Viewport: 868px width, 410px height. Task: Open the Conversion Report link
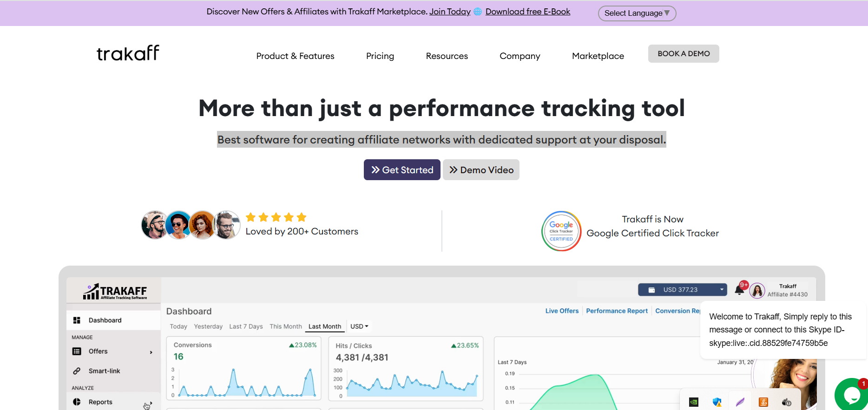point(678,311)
